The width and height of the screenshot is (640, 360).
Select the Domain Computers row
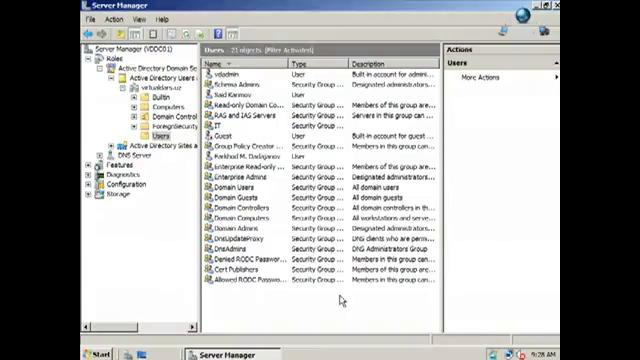321,218
